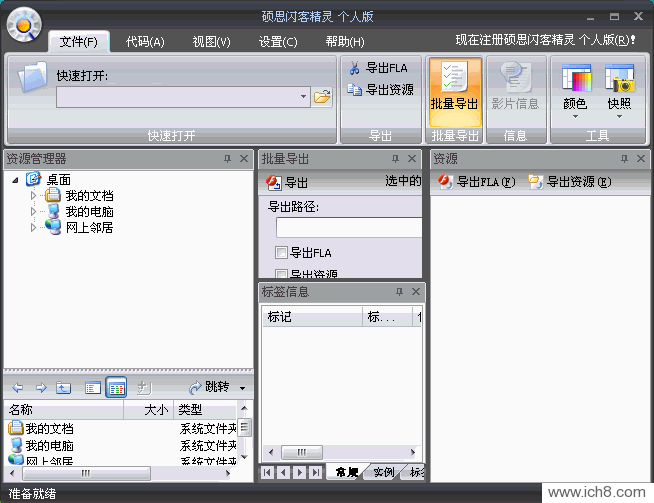Open 影片信息 movie info button

coord(515,87)
